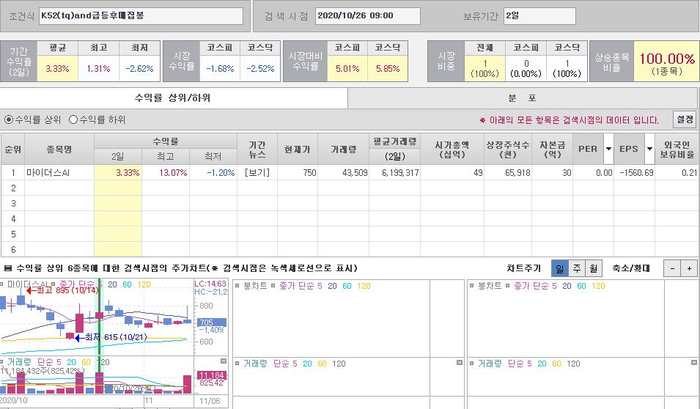Click the 65,918 listed shares cell

508,173
